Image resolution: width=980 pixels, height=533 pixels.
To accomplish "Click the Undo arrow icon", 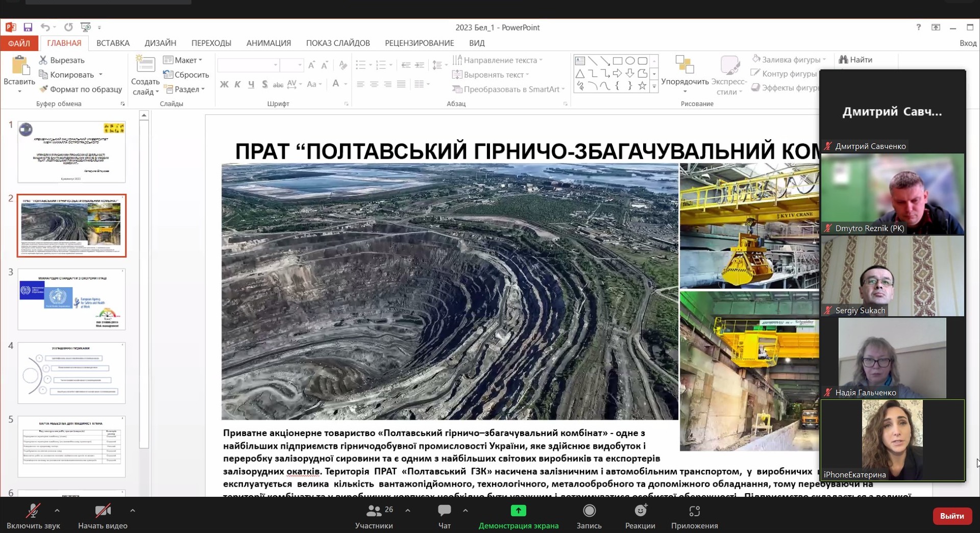I will (45, 28).
